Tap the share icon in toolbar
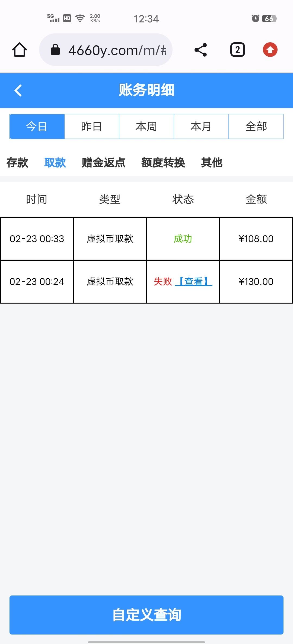The height and width of the screenshot is (644, 293). coord(201,50)
